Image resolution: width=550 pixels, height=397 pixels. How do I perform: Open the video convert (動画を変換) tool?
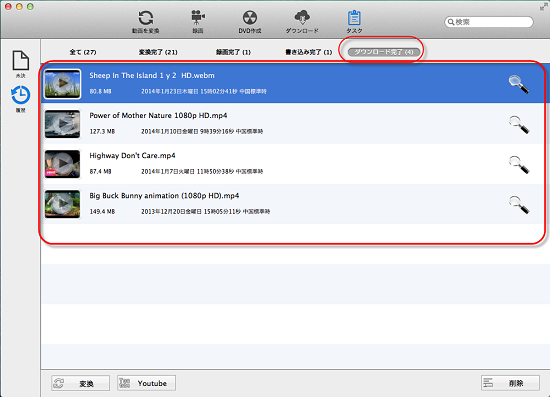coord(146,22)
